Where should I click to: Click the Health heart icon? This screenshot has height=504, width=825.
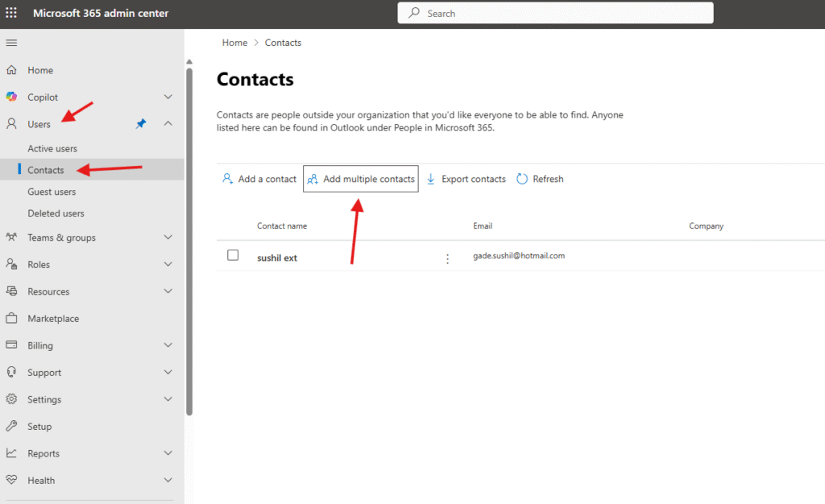[11, 481]
